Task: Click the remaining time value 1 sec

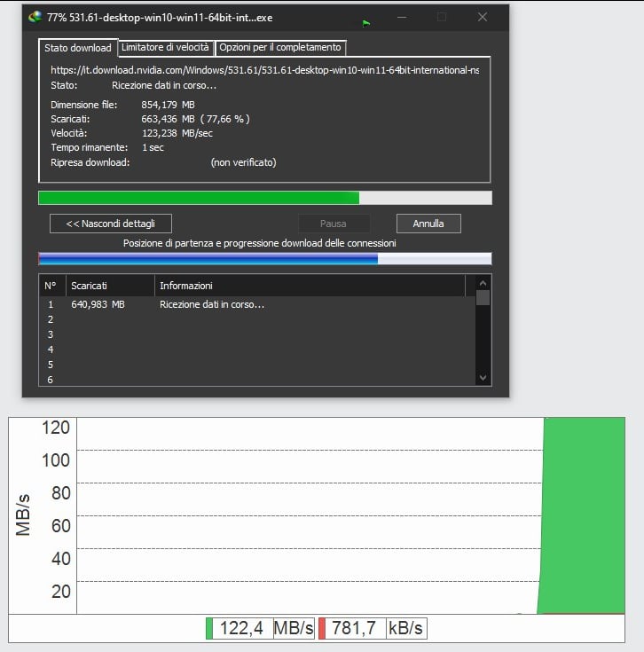Action: 153,147
